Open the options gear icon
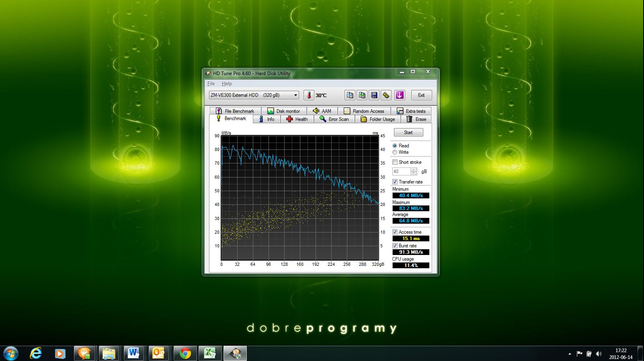The image size is (644, 361). (x=386, y=95)
